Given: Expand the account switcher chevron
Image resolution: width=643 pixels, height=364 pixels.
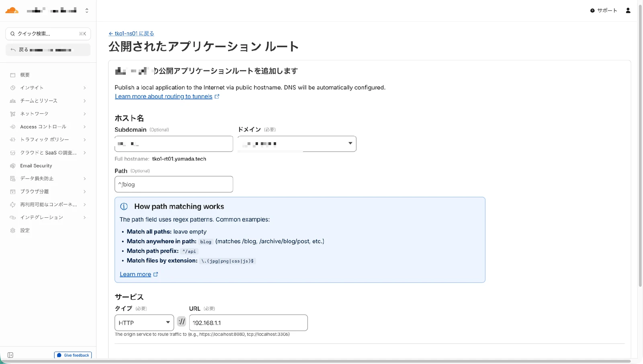Looking at the screenshot, I should [x=87, y=10].
